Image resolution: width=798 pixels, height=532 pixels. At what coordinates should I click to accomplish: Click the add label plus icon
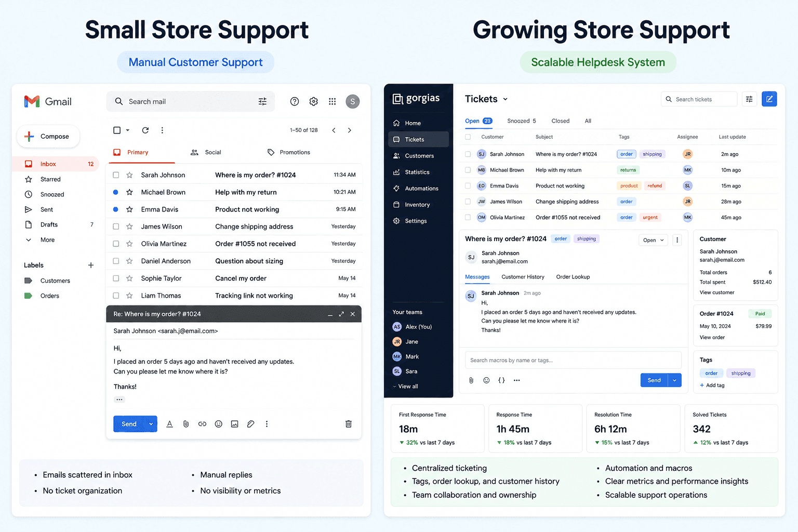click(91, 265)
